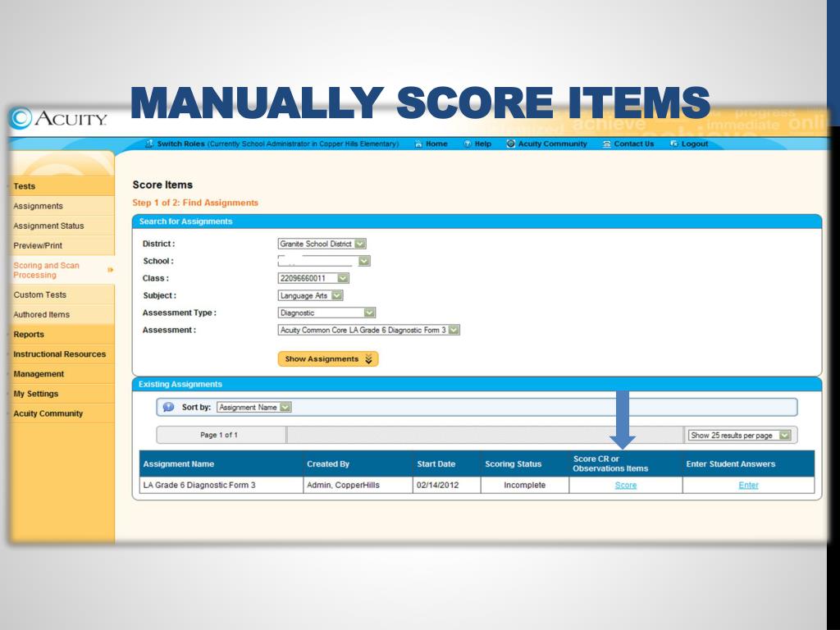Select Preview/Print in the sidebar
The image size is (840, 630).
point(61,245)
